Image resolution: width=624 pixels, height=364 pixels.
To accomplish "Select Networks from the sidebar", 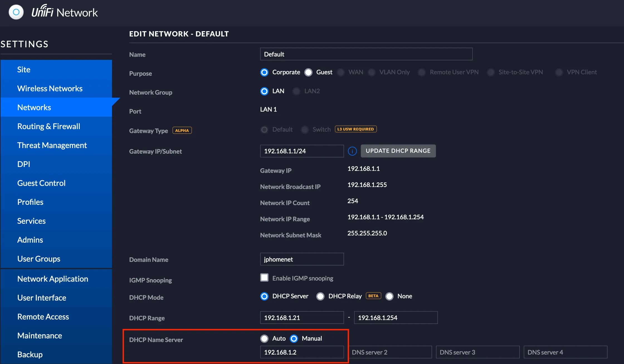I will coord(34,107).
